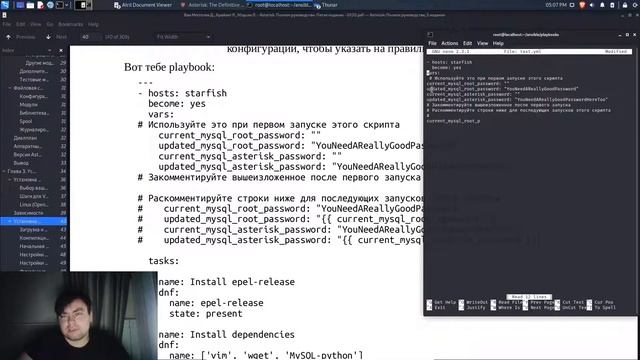Focus the root@localhost terminal taskbar button
The width and height of the screenshot is (640, 360).
coord(279,5)
